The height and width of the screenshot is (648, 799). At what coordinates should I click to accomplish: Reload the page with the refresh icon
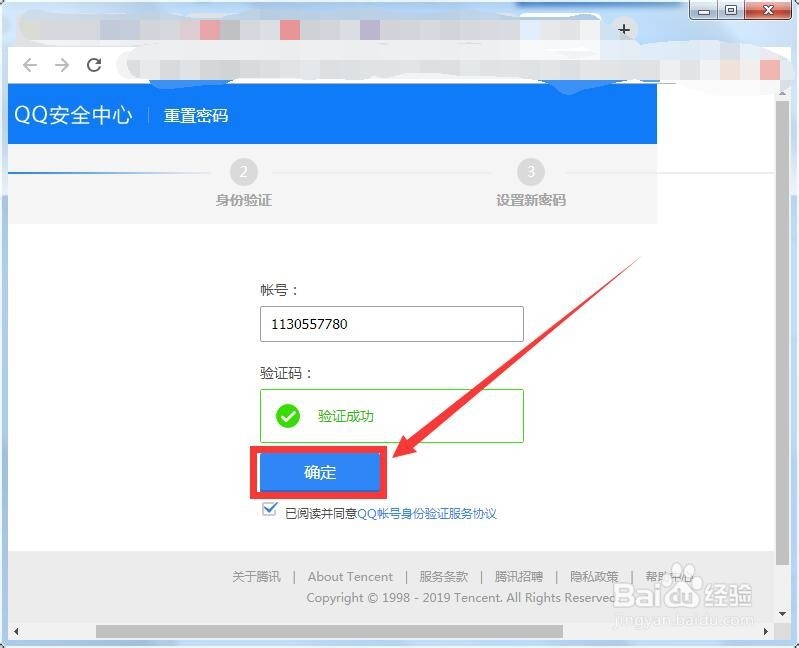tap(94, 65)
